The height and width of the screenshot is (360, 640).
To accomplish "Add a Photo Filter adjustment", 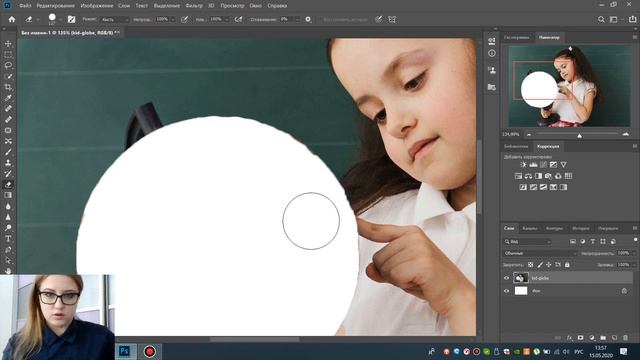I will click(548, 176).
